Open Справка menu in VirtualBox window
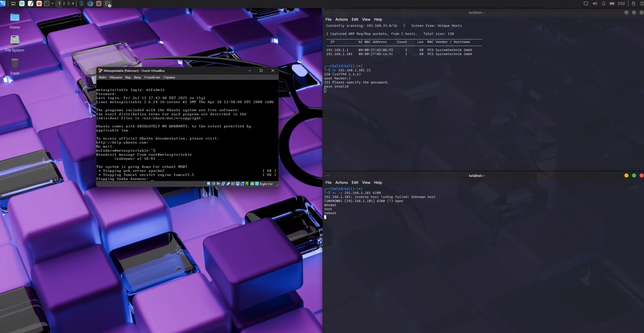The height and width of the screenshot is (333, 644). click(169, 77)
